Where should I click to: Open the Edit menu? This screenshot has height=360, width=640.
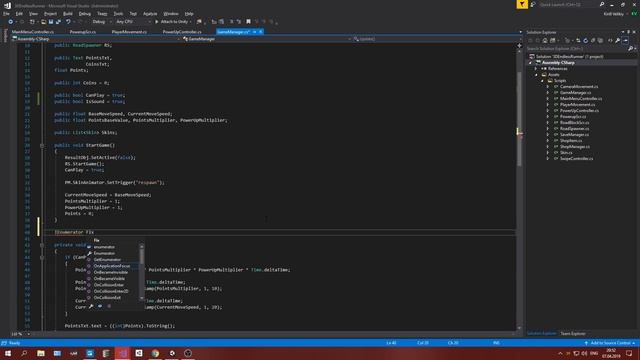(x=19, y=14)
